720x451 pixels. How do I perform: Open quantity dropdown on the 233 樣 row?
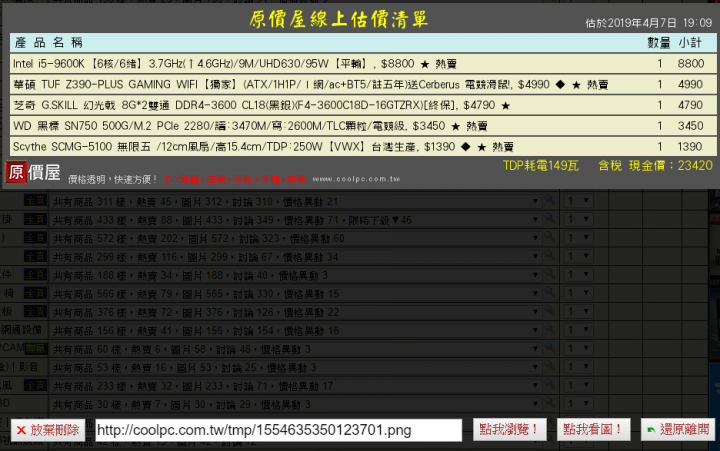tap(579, 385)
